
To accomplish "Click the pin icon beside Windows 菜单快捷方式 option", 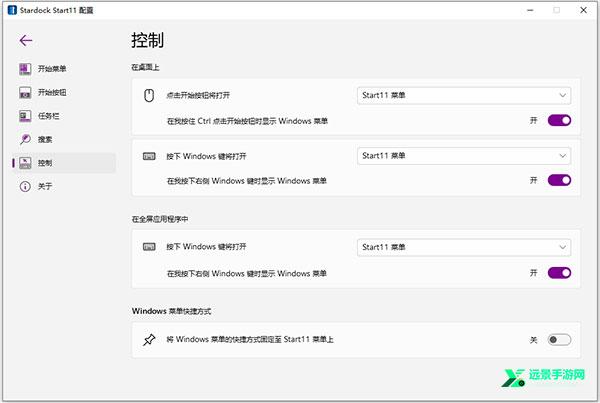I will click(x=149, y=339).
